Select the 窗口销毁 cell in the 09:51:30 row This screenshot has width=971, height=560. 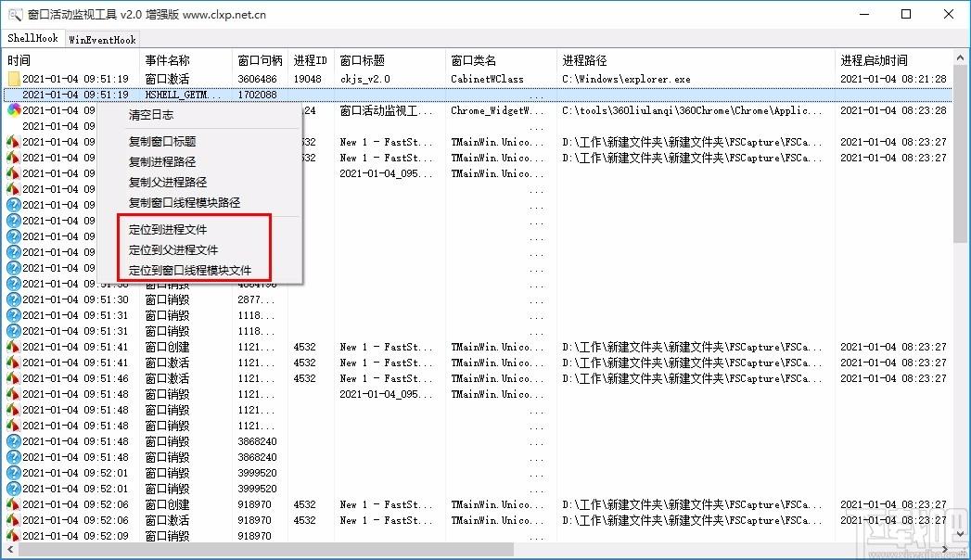click(x=167, y=299)
